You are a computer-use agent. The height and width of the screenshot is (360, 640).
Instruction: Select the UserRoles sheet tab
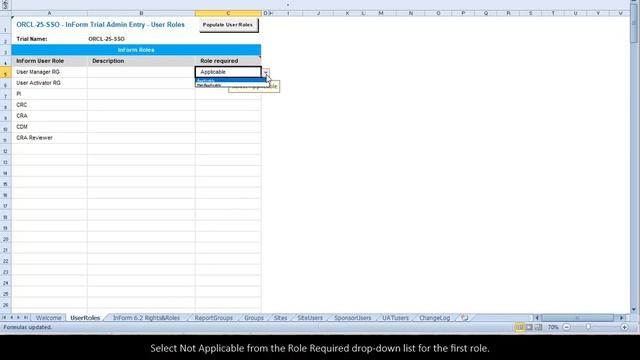coord(85,318)
